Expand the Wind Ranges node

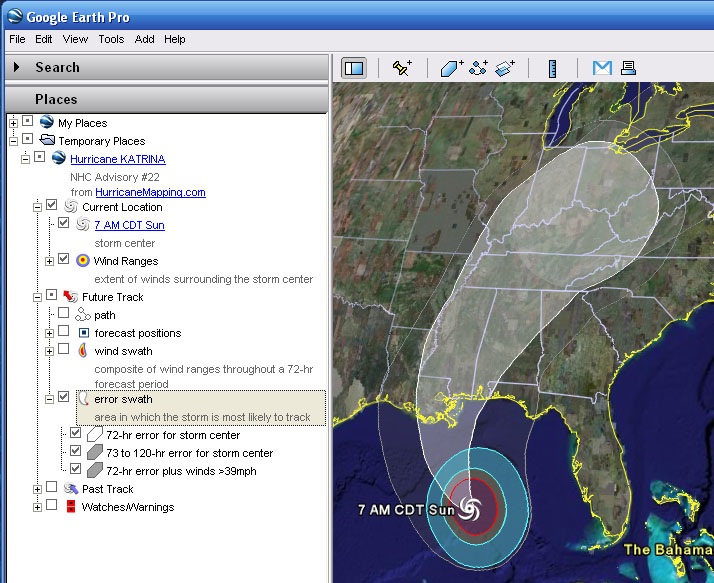[49, 261]
